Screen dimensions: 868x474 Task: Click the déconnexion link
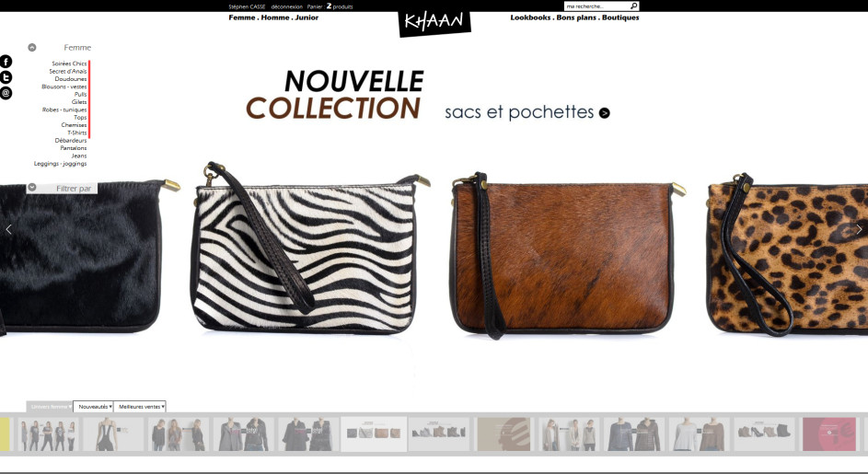(x=287, y=6)
